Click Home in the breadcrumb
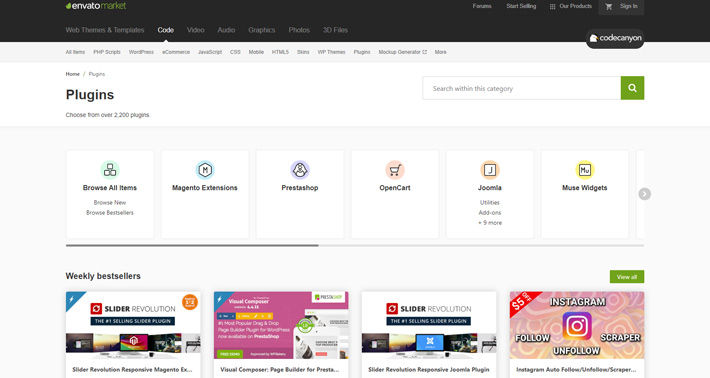The image size is (710, 378). point(72,74)
